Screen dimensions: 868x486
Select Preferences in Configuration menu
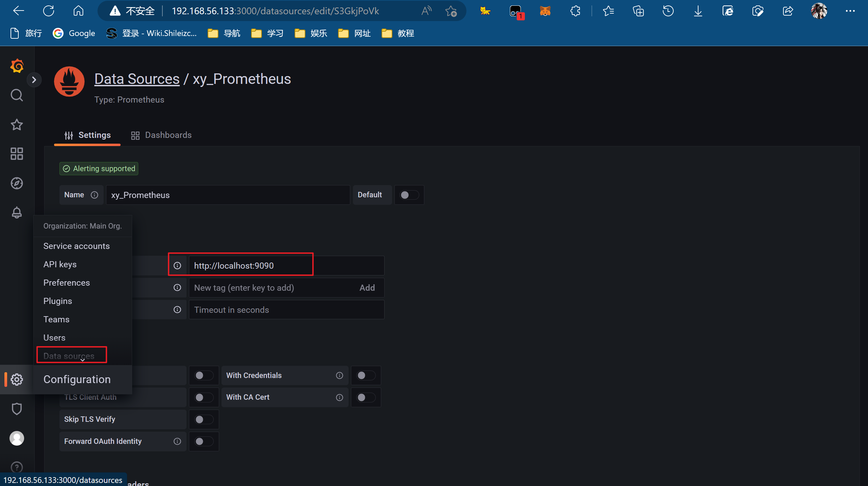[x=83, y=283]
